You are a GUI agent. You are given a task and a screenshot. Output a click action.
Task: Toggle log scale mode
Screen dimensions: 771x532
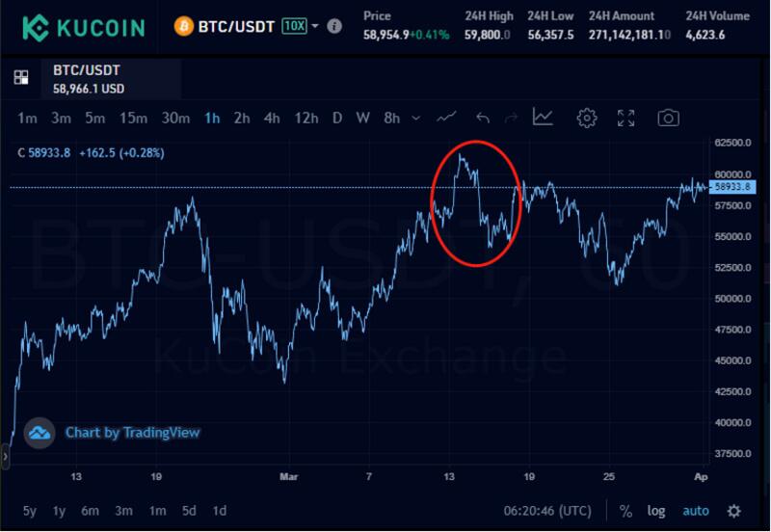[656, 512]
